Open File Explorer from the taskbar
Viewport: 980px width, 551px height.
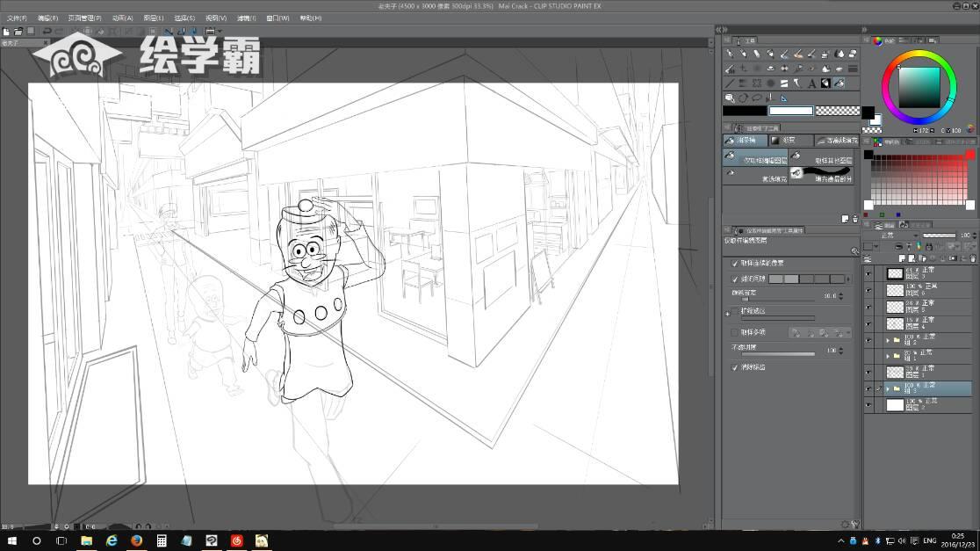[87, 540]
